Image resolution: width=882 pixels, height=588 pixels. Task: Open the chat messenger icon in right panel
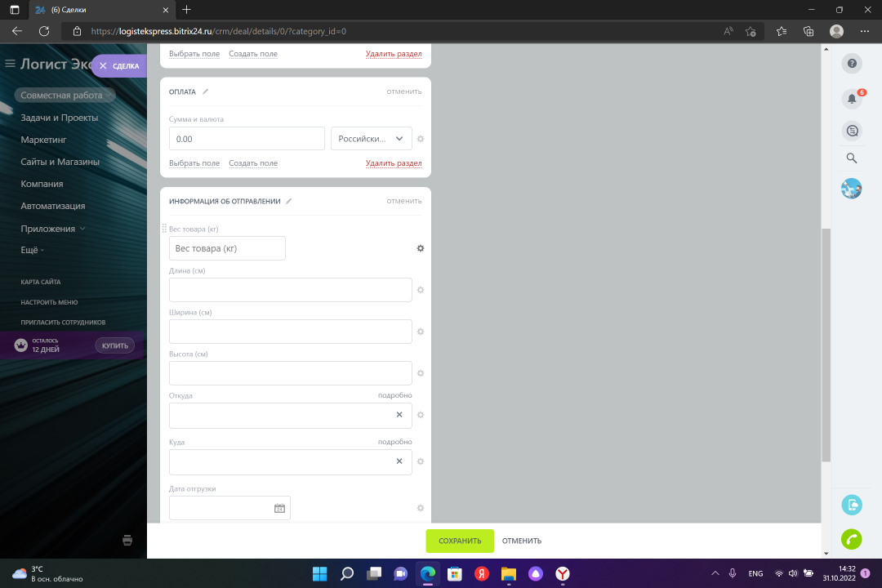tap(852, 131)
